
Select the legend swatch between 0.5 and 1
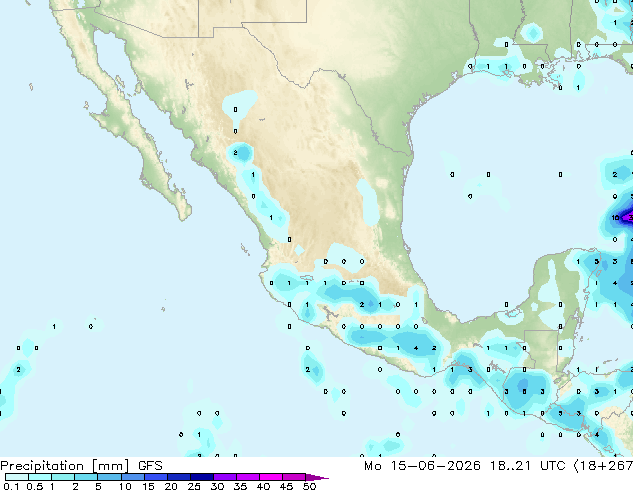coord(40,477)
